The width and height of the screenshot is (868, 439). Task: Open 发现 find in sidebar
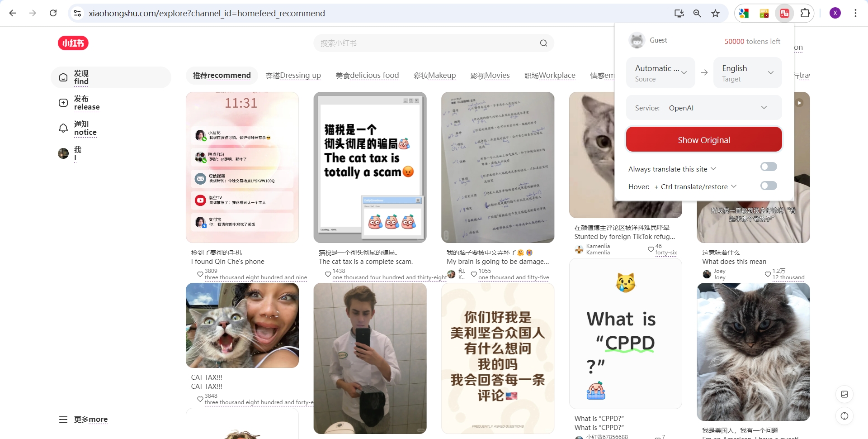click(111, 77)
